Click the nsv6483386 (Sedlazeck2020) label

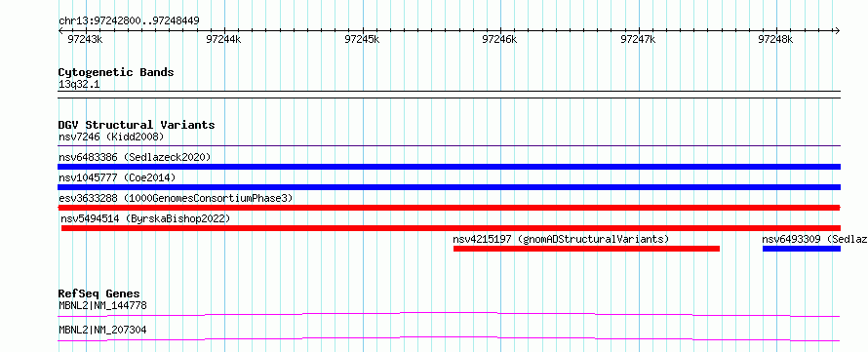click(135, 157)
